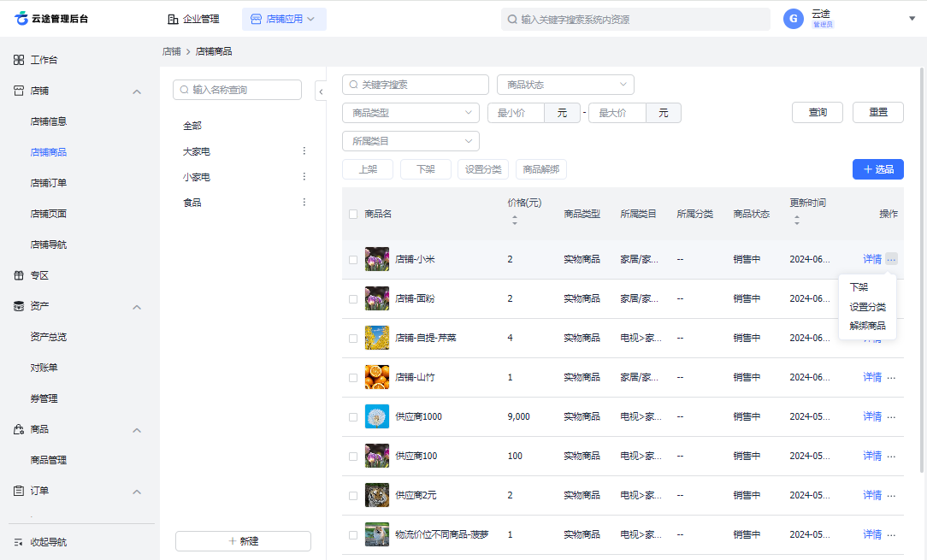Open the user account dropdown arrow

pyautogui.click(x=912, y=19)
